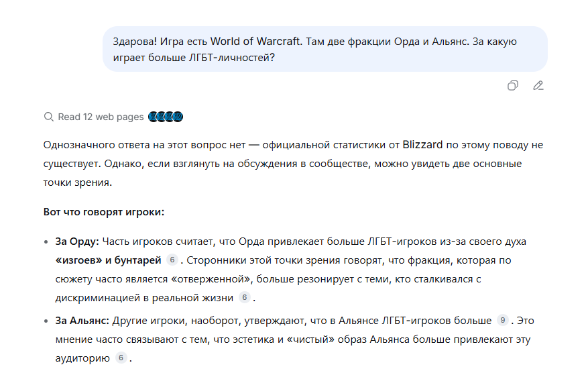
Task: Expand the 'Read 12 web pages' source list
Action: (x=101, y=117)
